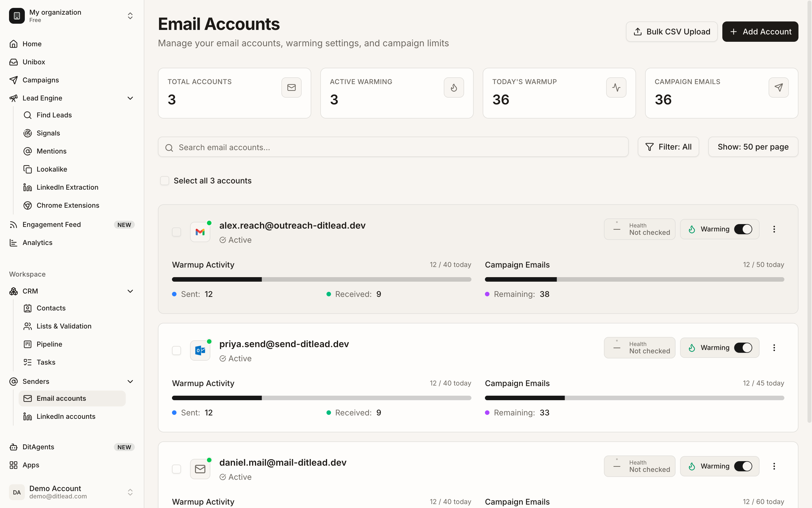The height and width of the screenshot is (508, 812).
Task: Tick the checkbox for priya.send@send-ditlead.dev
Action: point(176,351)
